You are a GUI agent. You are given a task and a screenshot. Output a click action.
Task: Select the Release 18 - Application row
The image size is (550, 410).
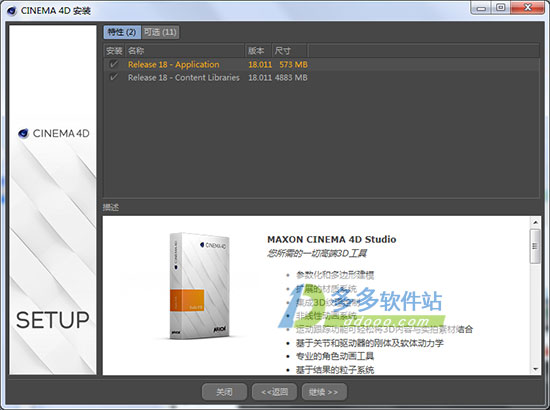click(x=321, y=65)
